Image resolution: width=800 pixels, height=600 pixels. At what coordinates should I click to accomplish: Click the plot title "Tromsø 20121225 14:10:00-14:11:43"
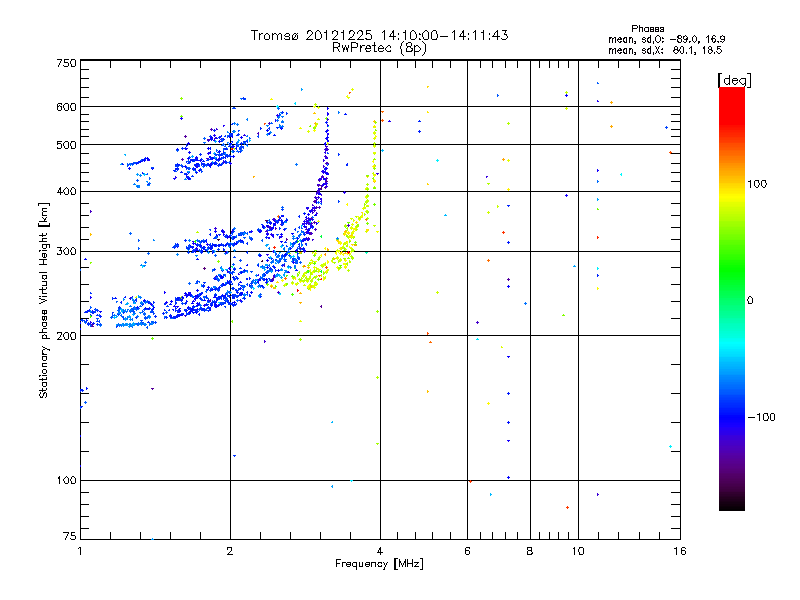coord(379,35)
